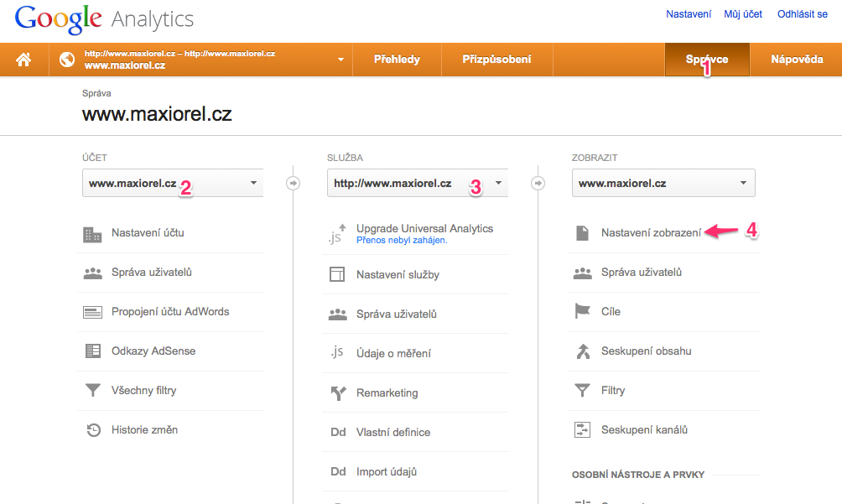Click the AdSense table icon beside Odkazy AdSense
Screen dimensions: 842x504
coord(93,351)
